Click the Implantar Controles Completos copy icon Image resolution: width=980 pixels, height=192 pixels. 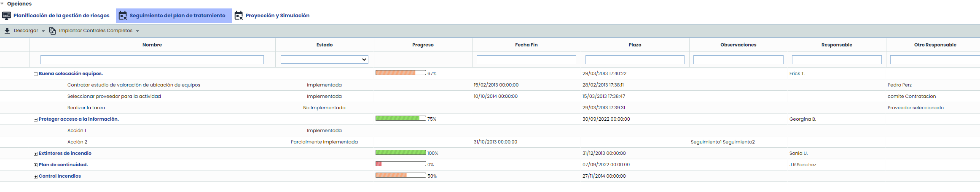coord(53,31)
